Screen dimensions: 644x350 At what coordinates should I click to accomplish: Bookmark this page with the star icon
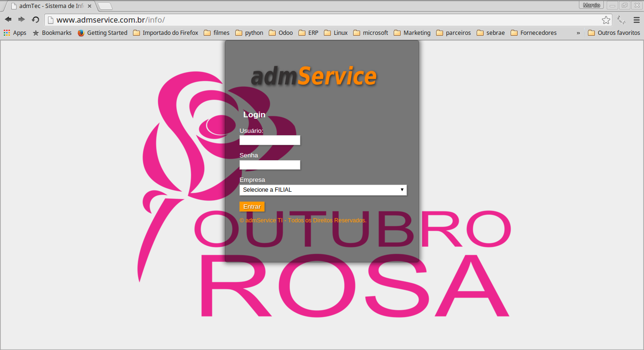click(606, 20)
